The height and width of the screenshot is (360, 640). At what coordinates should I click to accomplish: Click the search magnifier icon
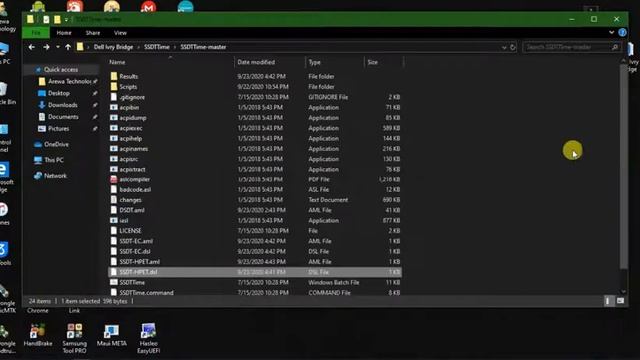615,47
